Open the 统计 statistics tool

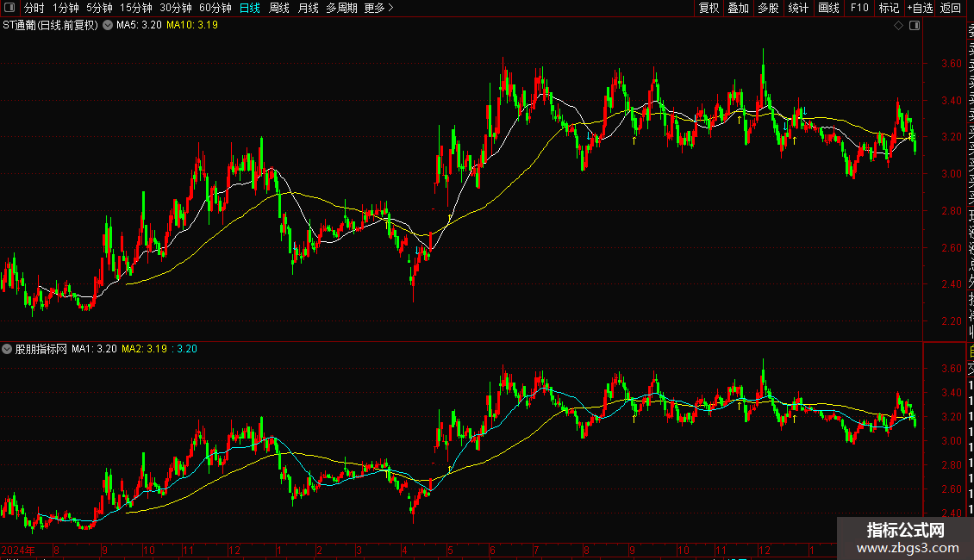pos(798,8)
